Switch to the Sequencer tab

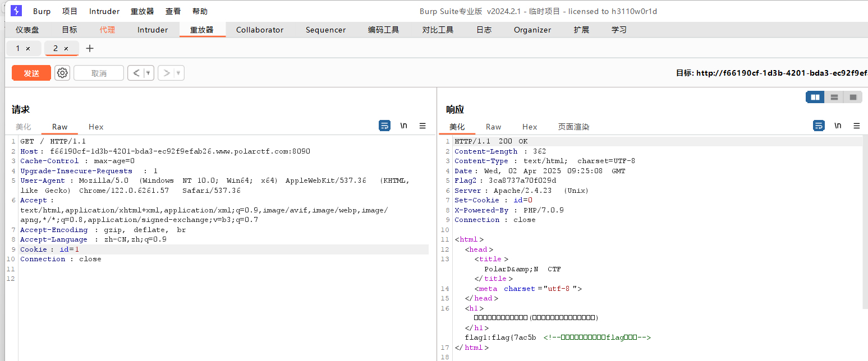[x=325, y=30]
